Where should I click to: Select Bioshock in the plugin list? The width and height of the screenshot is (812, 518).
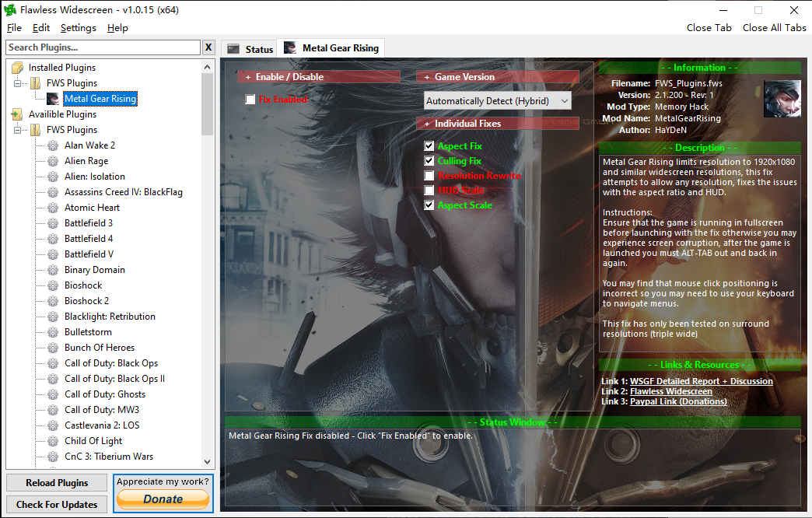[83, 285]
